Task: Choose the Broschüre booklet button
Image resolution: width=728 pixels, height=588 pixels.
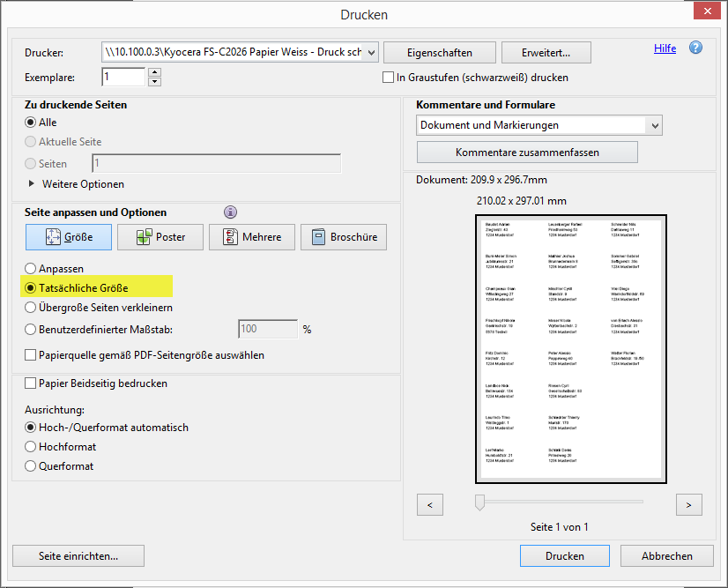Action: (x=344, y=237)
